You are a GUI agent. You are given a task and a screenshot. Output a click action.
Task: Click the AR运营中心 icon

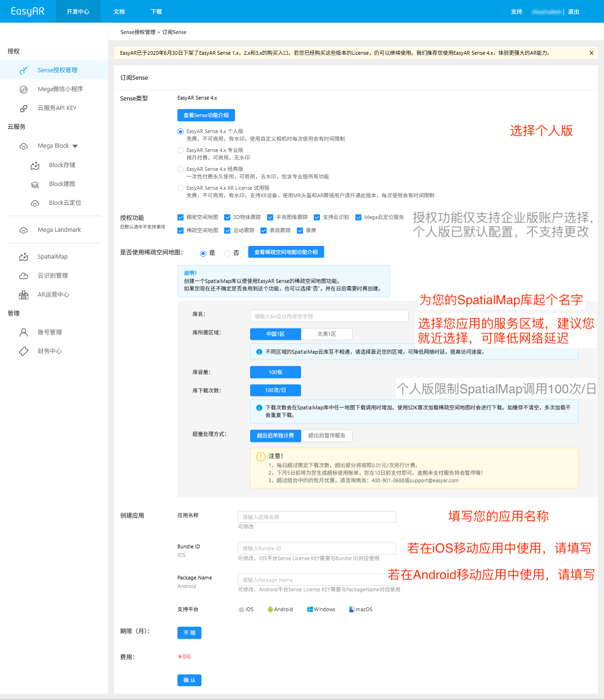pyautogui.click(x=24, y=295)
